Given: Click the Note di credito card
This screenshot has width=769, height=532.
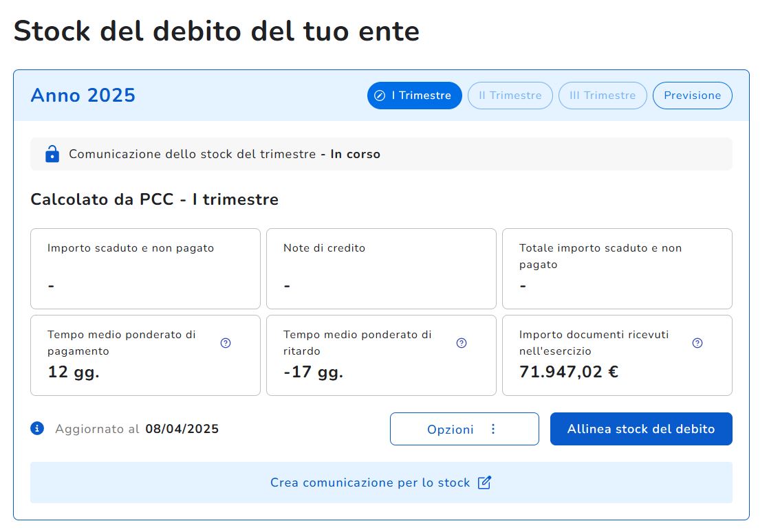Looking at the screenshot, I should click(x=381, y=269).
